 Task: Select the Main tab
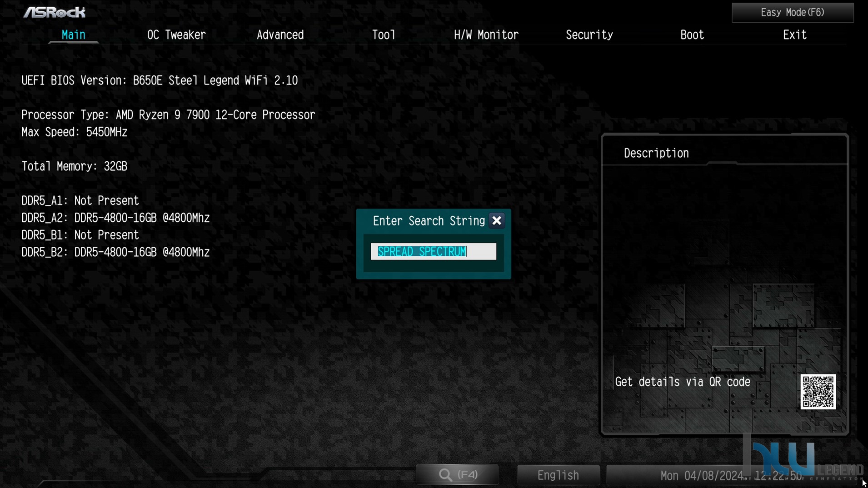[x=74, y=35]
